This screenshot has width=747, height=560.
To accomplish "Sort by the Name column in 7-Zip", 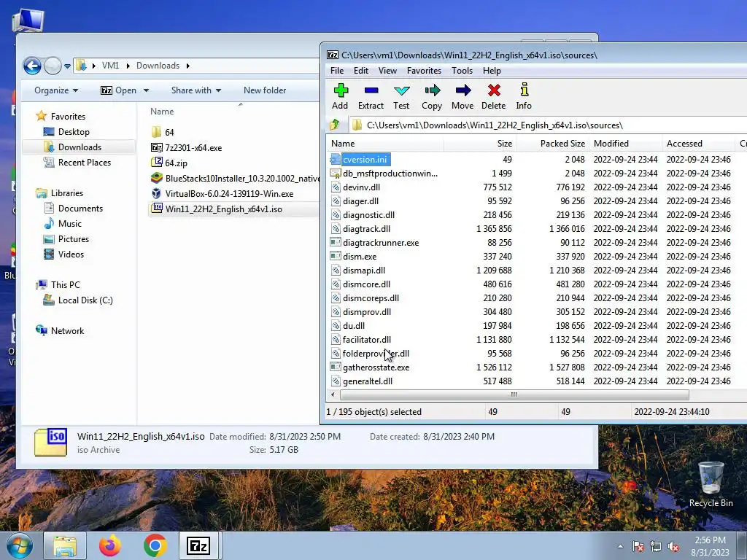I will [385, 144].
